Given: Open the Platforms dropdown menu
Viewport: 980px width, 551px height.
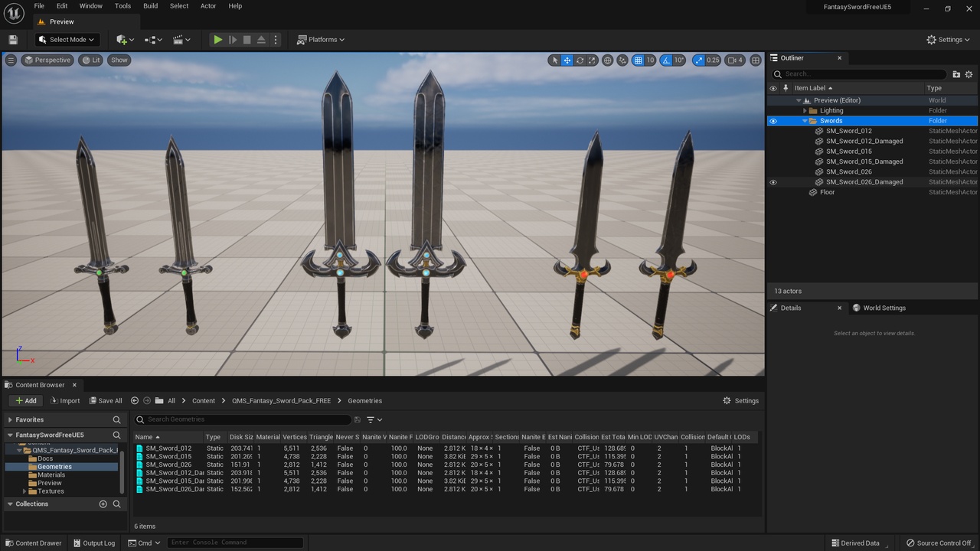Looking at the screenshot, I should 321,40.
